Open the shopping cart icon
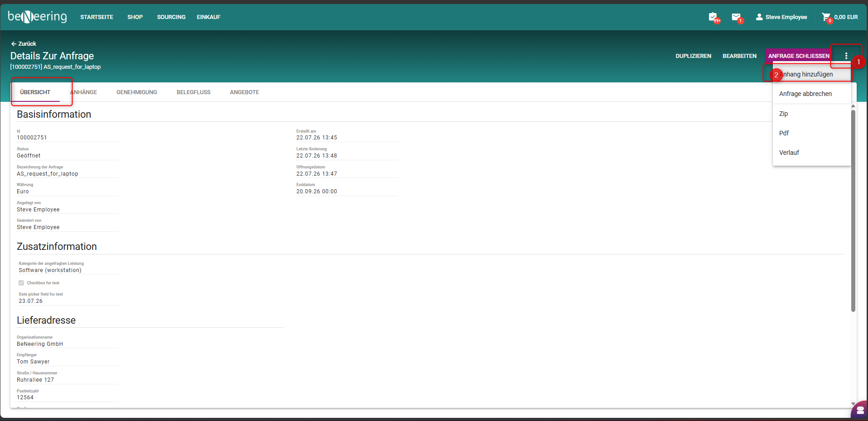Screen dimensions: 868x421 click(826, 17)
